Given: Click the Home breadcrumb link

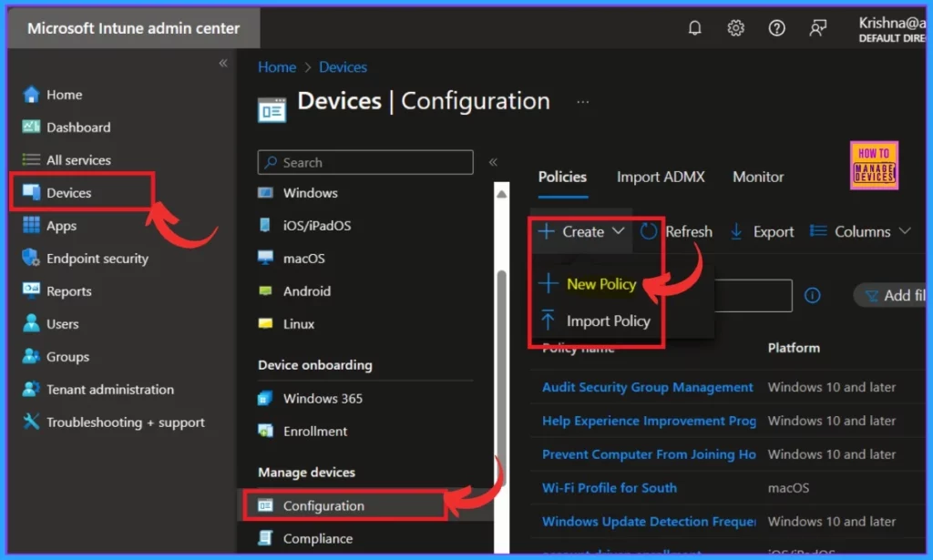Looking at the screenshot, I should click(277, 67).
